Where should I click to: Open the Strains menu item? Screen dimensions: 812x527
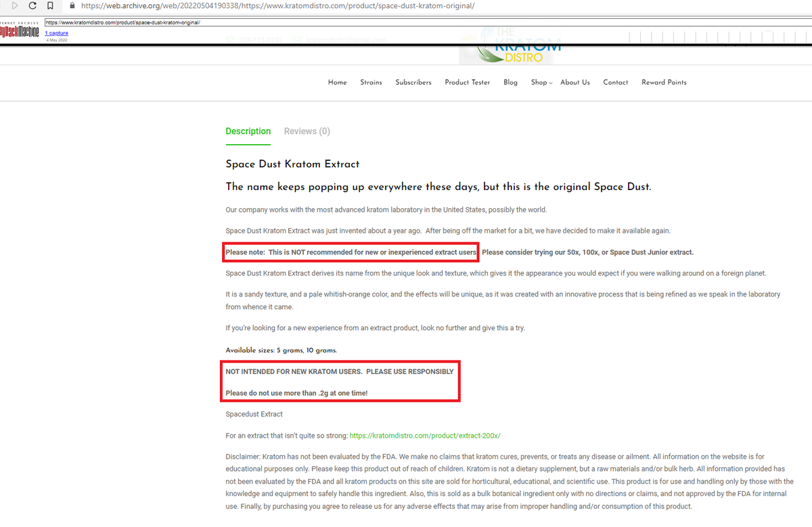click(371, 83)
